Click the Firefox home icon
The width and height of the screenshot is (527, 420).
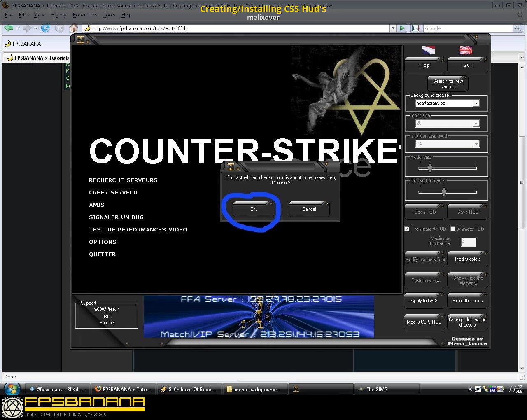coord(74,28)
